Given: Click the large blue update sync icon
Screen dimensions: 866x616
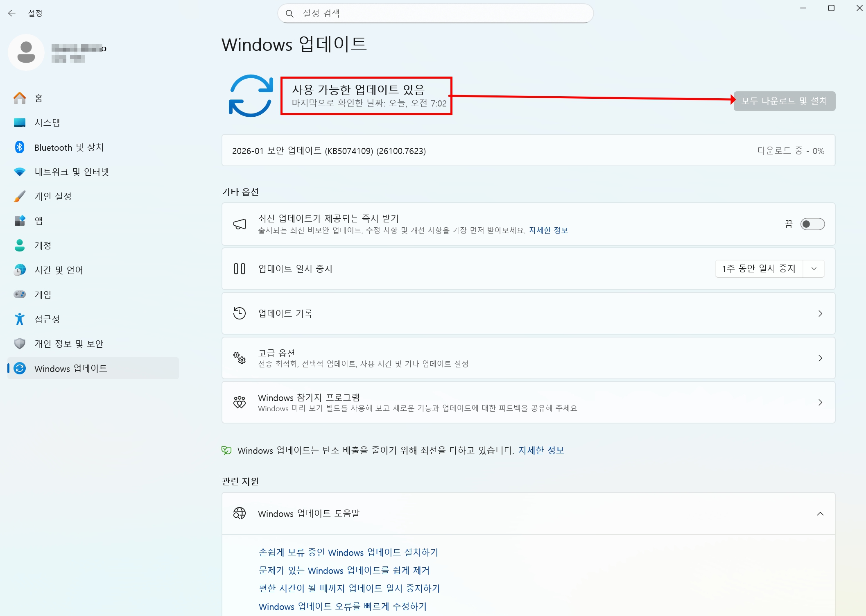Looking at the screenshot, I should (251, 96).
